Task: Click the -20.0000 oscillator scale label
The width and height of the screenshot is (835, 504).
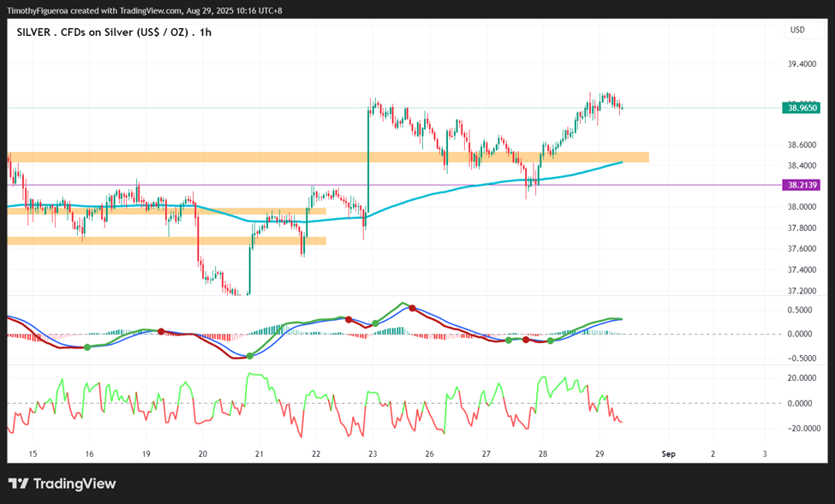Action: (802, 429)
